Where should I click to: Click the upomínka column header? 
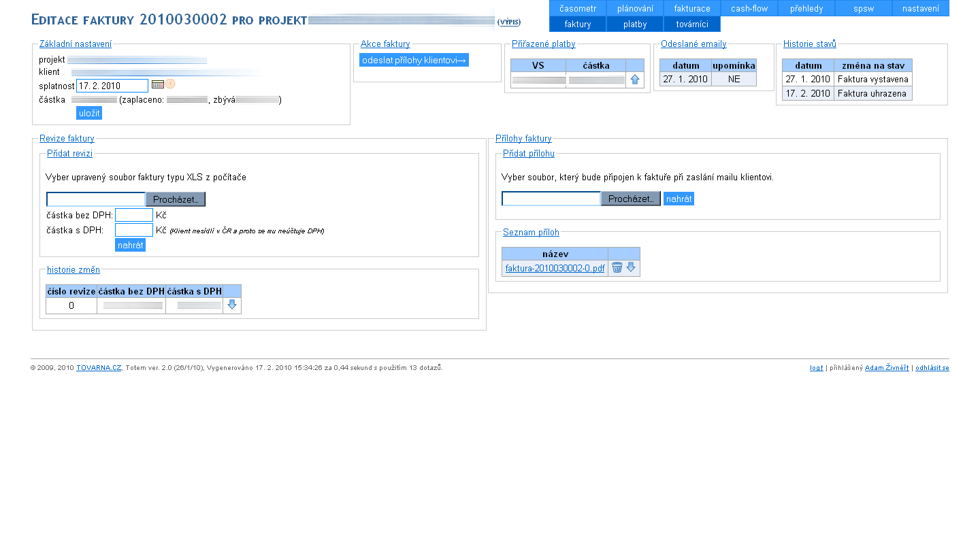[734, 66]
